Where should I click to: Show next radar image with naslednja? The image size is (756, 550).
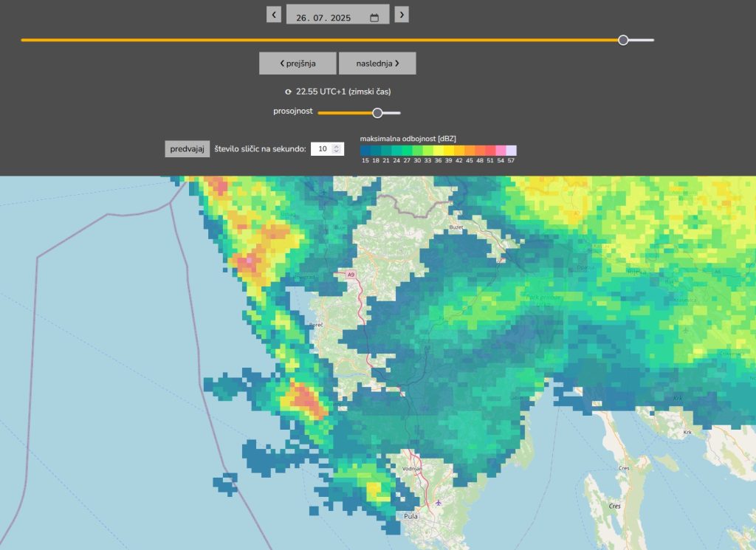click(x=377, y=63)
